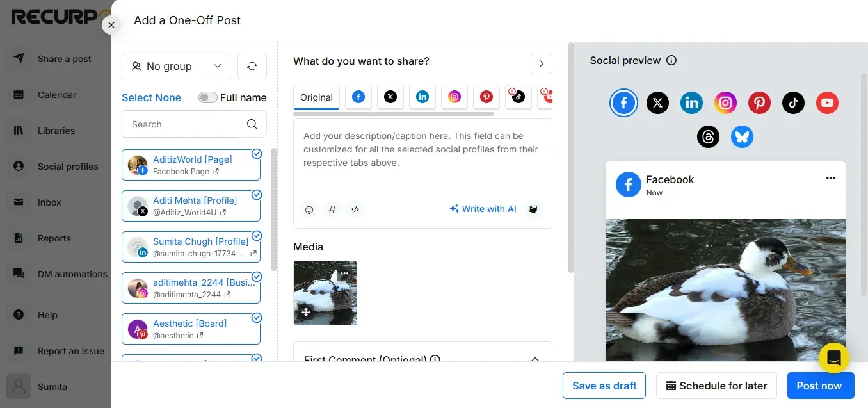Click the code snippet icon in caption toolbar
The image size is (868, 408).
(355, 209)
